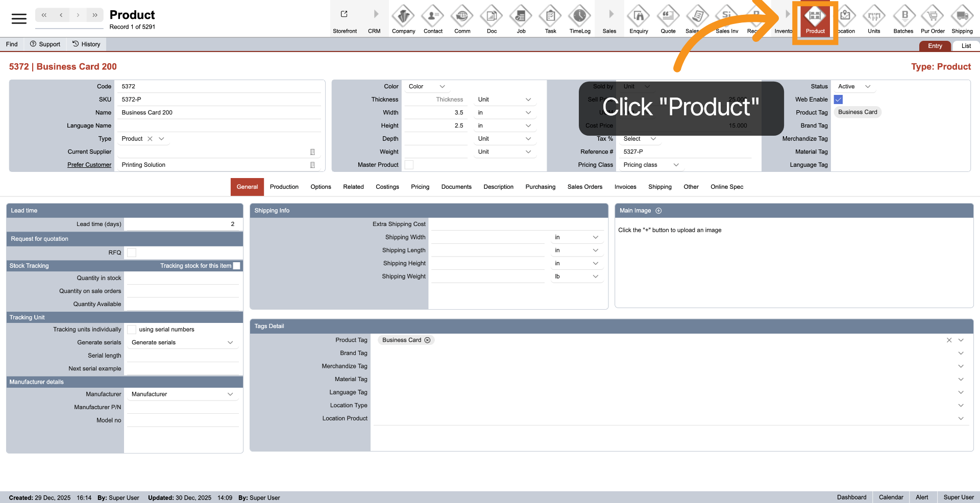Enable the Web Enable checkbox
Screen dimensions: 980x503
click(838, 99)
